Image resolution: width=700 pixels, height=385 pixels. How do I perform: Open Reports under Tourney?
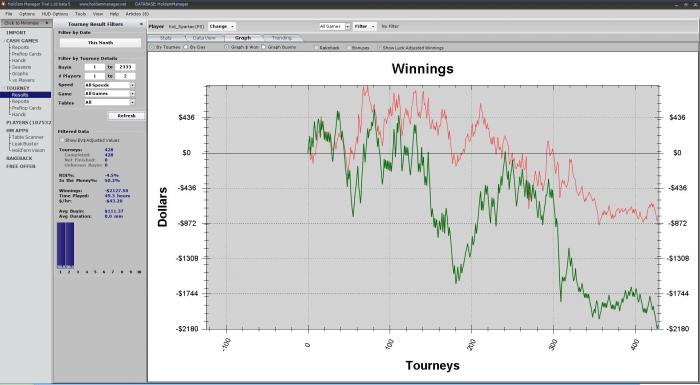coord(20,101)
